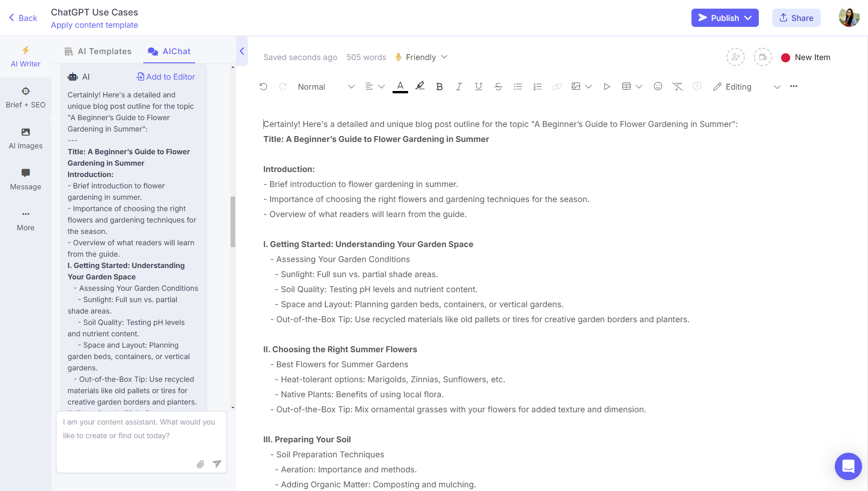Screen dimensions: 868x491
Task: Open the font color picker
Action: click(x=400, y=86)
